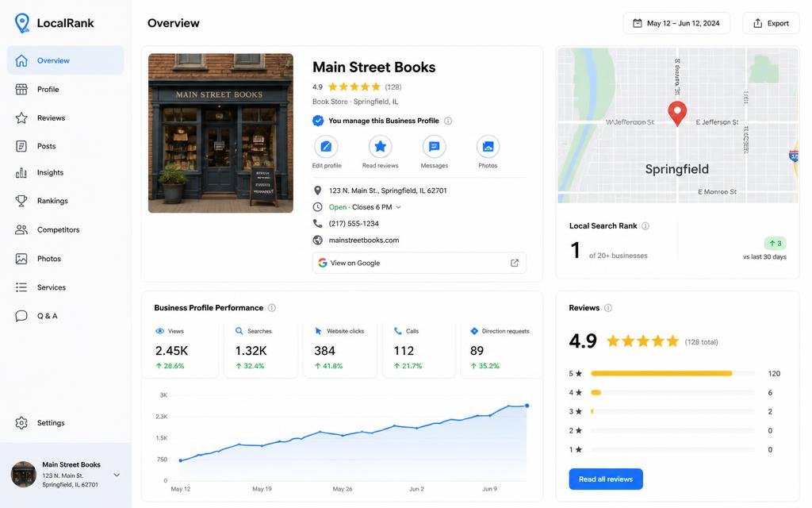Click the Q & A speech bubble icon
The width and height of the screenshot is (812, 508).
tap(21, 316)
